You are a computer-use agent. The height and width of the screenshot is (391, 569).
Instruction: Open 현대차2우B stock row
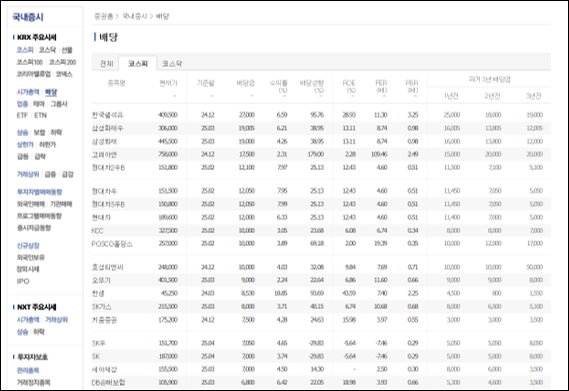point(108,168)
